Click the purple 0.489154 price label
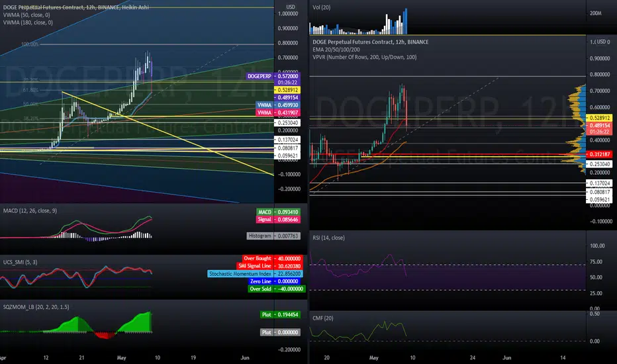The height and width of the screenshot is (364, 617). coord(287,97)
